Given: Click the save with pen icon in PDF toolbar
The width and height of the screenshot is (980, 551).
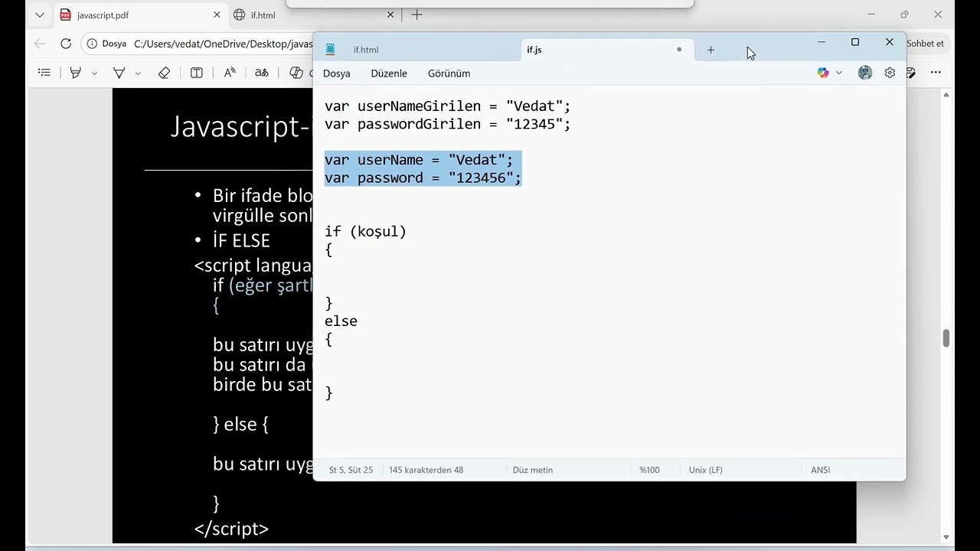Looking at the screenshot, I should tap(911, 73).
